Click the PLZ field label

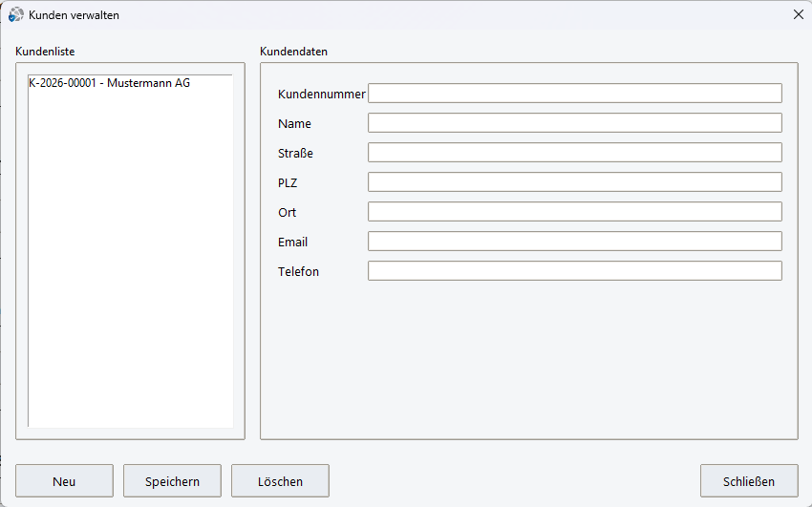288,182
